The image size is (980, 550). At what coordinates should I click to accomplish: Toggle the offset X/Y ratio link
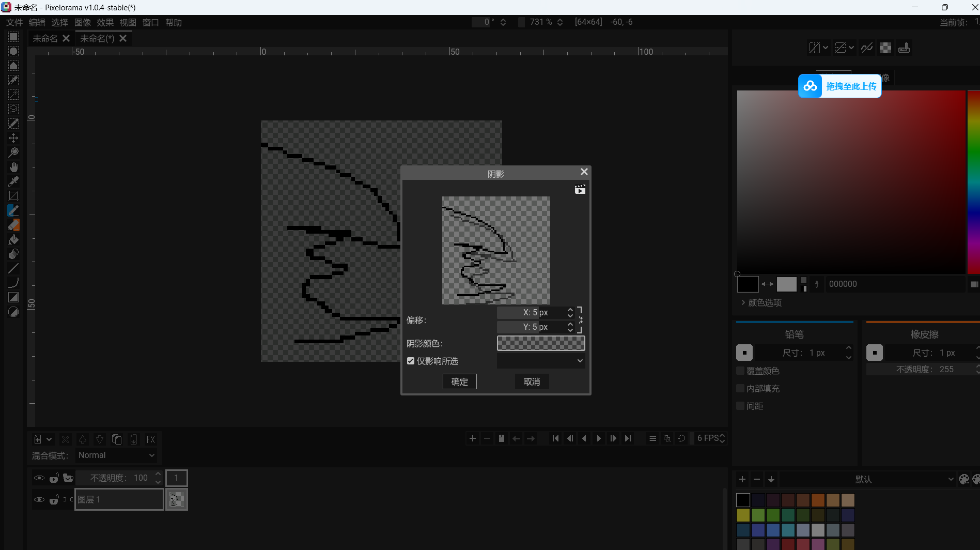(581, 319)
